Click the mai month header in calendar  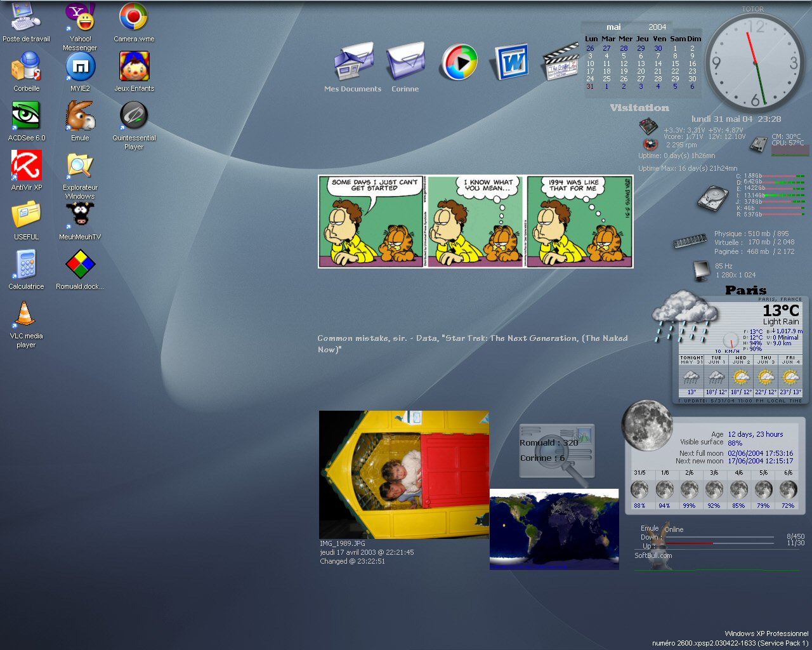(613, 27)
